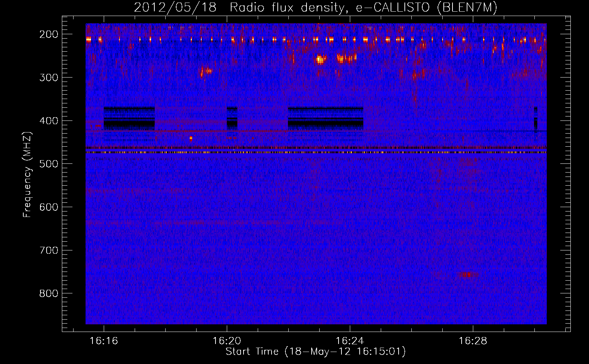
Task: Click the bright burst near 260 MHz at 16:23
Action: pyautogui.click(x=320, y=59)
